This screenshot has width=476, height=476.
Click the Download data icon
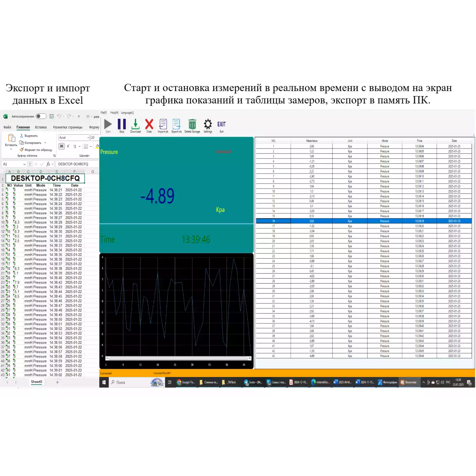point(135,124)
